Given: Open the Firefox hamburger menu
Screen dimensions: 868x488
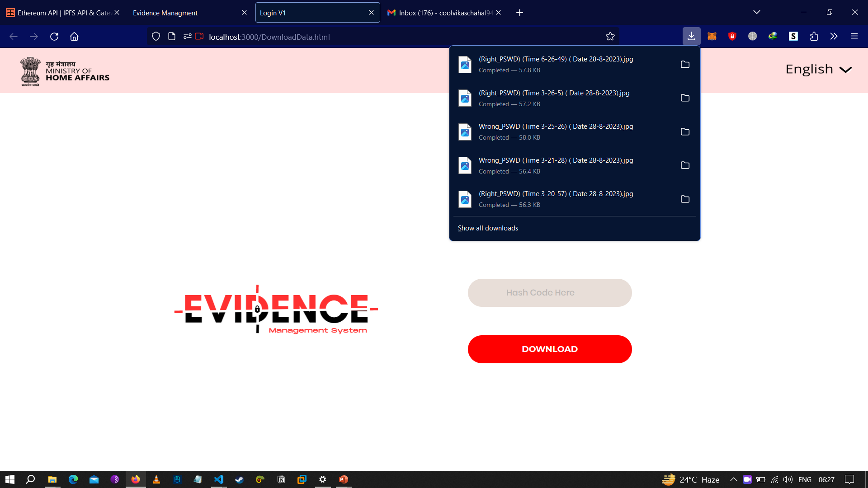Looking at the screenshot, I should [x=854, y=37].
